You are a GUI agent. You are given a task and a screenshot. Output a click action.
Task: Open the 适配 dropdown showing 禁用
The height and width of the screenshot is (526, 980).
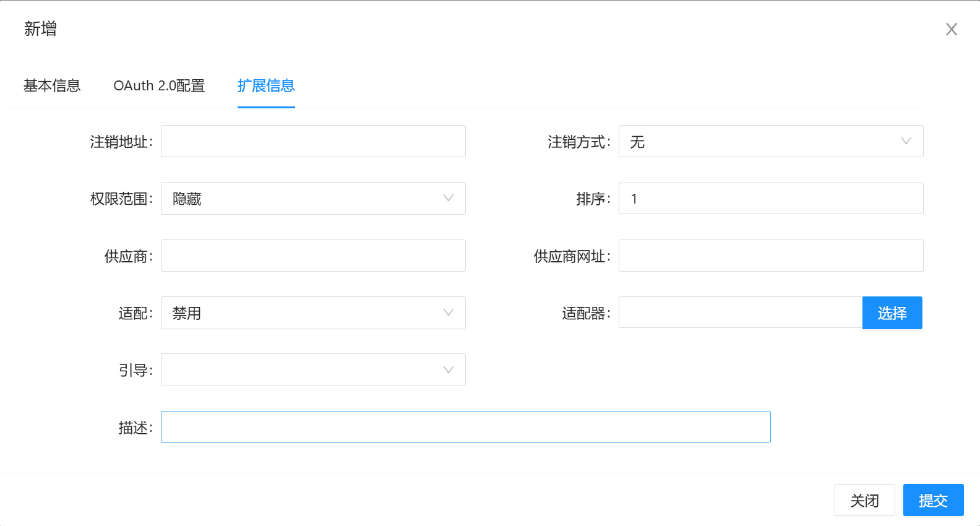[303, 313]
